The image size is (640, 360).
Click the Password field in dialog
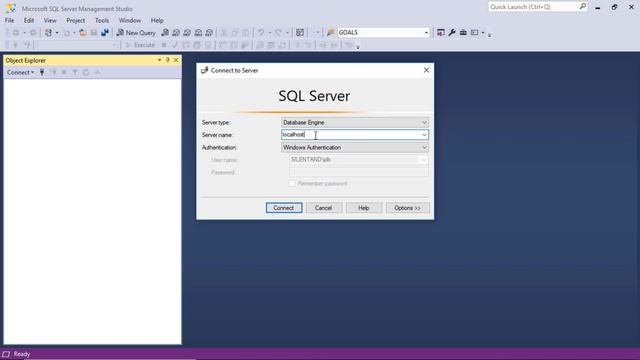358,172
